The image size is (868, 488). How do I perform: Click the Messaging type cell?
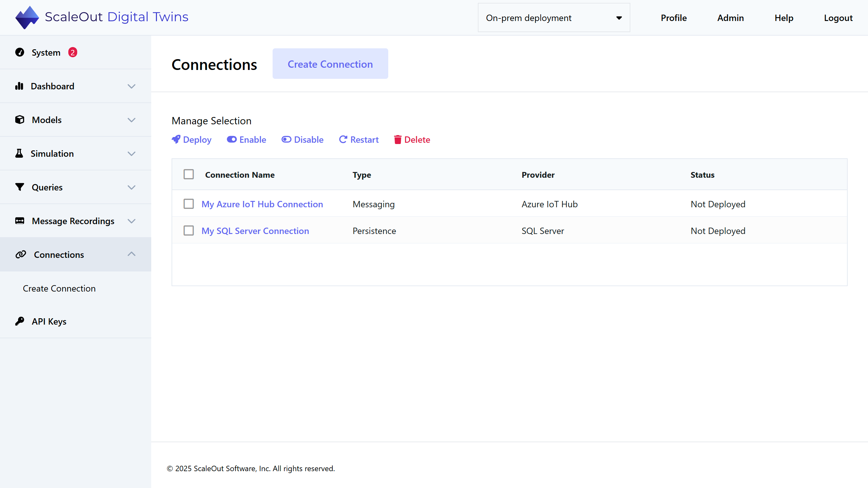[x=374, y=204]
